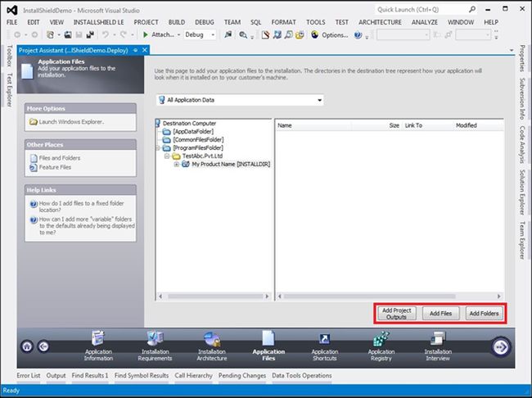Open the Attach dropdown arrow
Viewport: 532px width, 398px height.
click(x=178, y=35)
